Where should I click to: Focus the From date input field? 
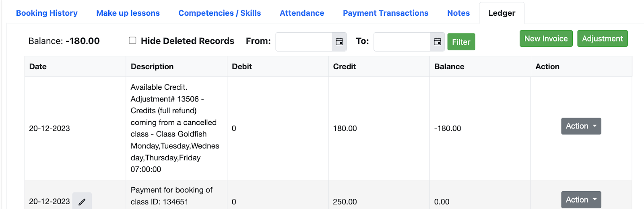pyautogui.click(x=304, y=41)
